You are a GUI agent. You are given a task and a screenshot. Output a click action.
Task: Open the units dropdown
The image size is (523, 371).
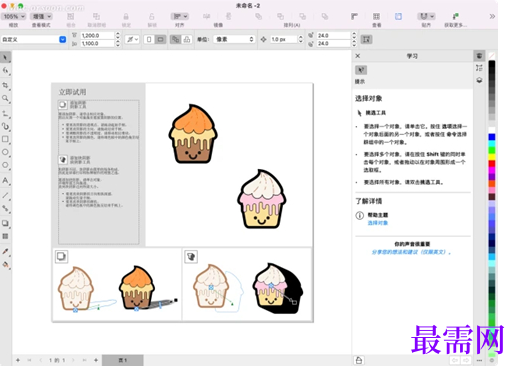coord(234,39)
